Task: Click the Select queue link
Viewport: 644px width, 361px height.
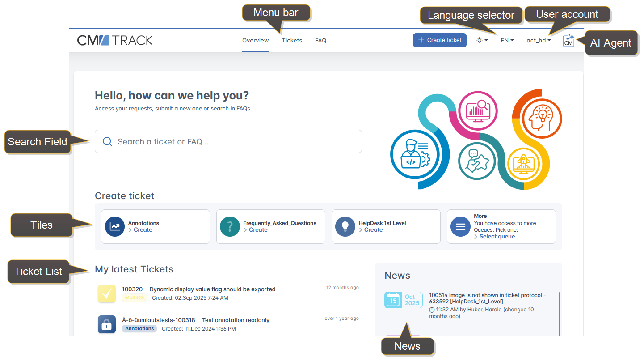Action: coord(497,237)
